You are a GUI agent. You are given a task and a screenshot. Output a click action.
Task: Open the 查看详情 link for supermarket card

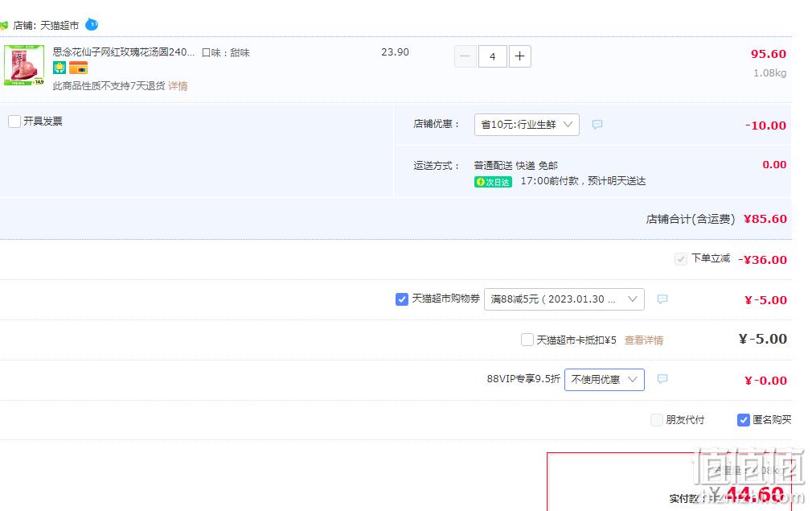pos(644,340)
